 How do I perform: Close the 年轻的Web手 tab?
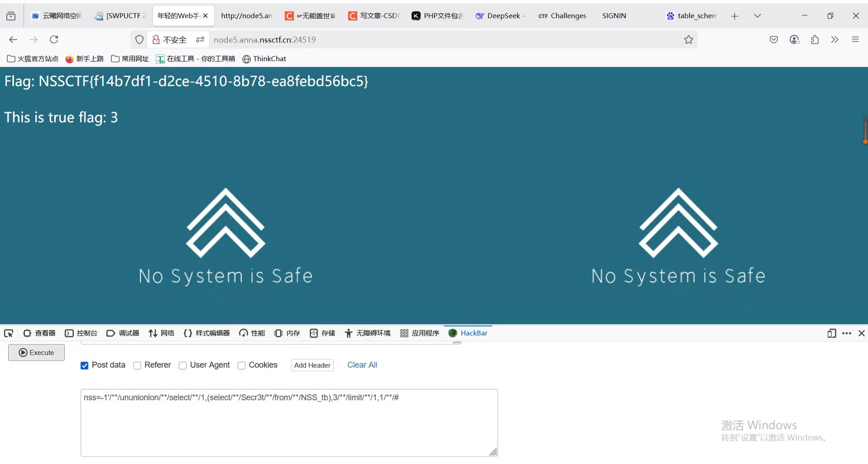click(x=205, y=16)
